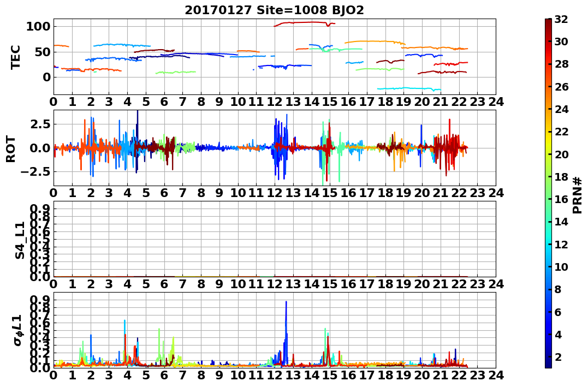The width and height of the screenshot is (588, 387).
Task: Click the colorbar tick label 32
Action: (561, 19)
